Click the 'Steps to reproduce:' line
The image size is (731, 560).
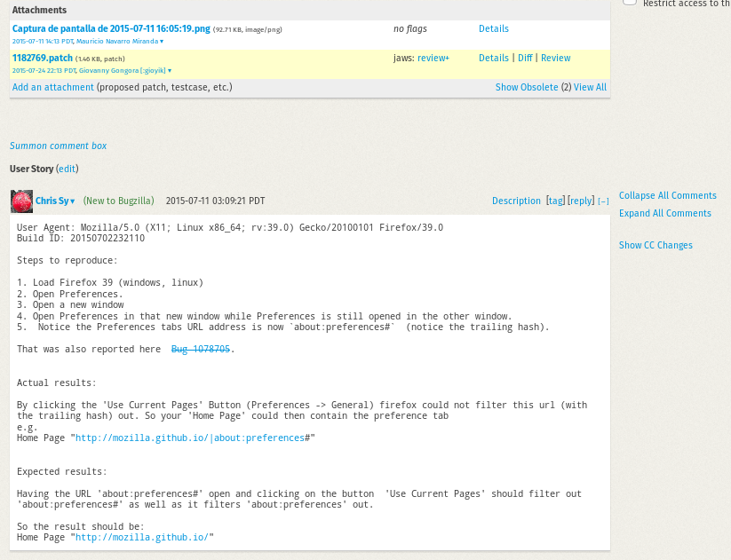(x=68, y=260)
